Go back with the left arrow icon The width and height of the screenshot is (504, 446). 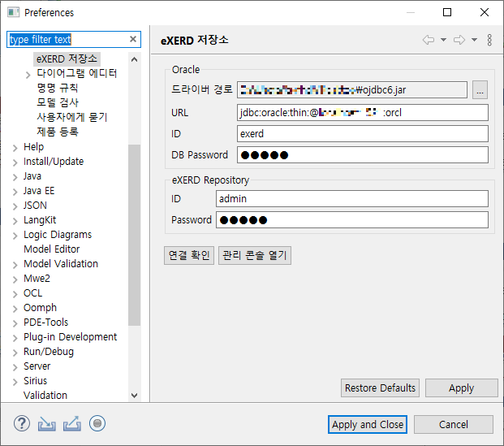[429, 40]
